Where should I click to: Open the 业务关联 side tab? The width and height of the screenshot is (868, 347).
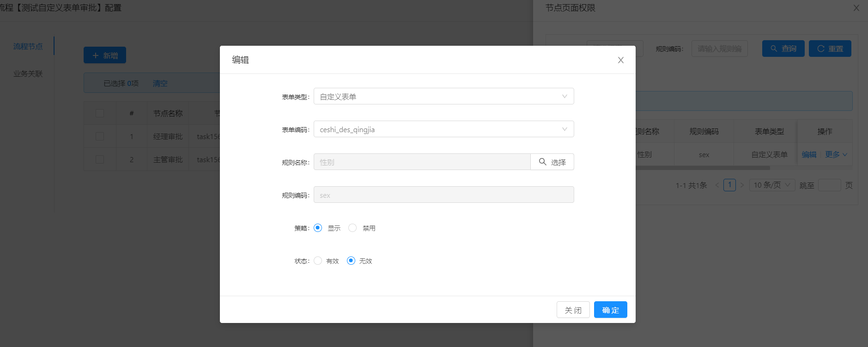coord(28,73)
